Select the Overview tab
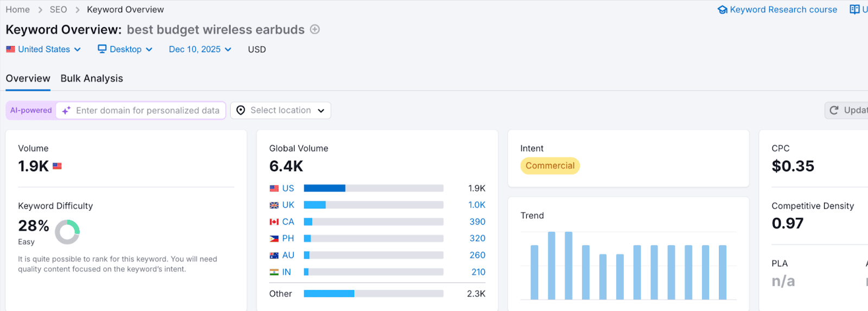 pyautogui.click(x=28, y=79)
